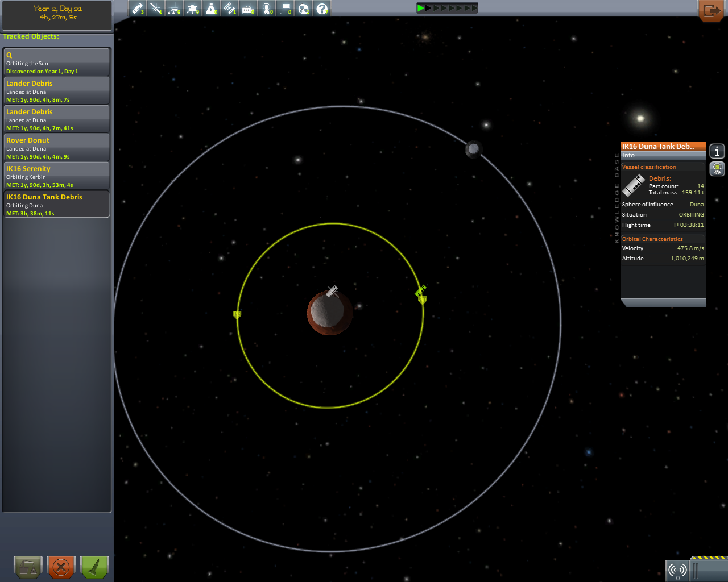The image size is (728, 582).
Task: Select Lander Debris with MET ending 8m, 7s
Action: [56, 90]
